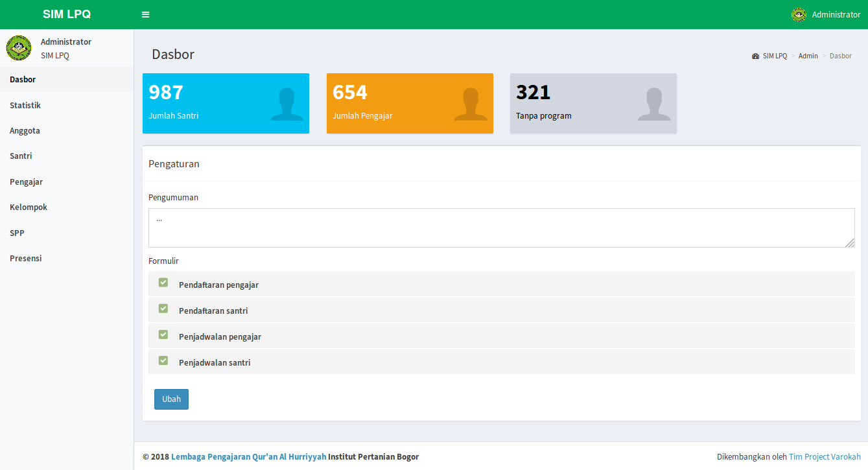Image resolution: width=868 pixels, height=470 pixels.
Task: Click the sidebar Administrator logo avatar
Action: pos(19,48)
